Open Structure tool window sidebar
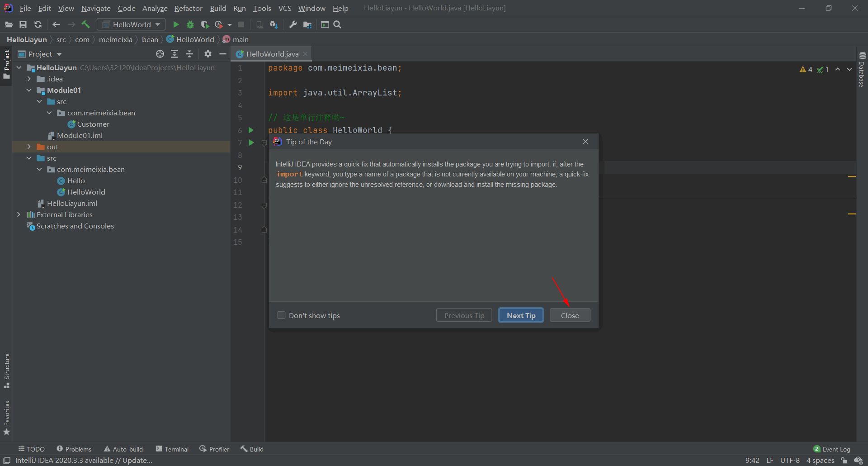The width and height of the screenshot is (868, 466). (7, 370)
